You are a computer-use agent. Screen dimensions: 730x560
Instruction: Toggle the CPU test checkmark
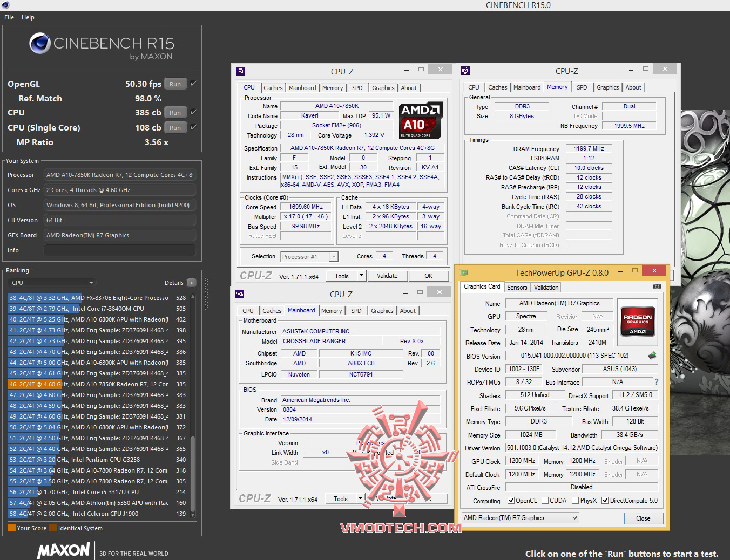pos(193,112)
